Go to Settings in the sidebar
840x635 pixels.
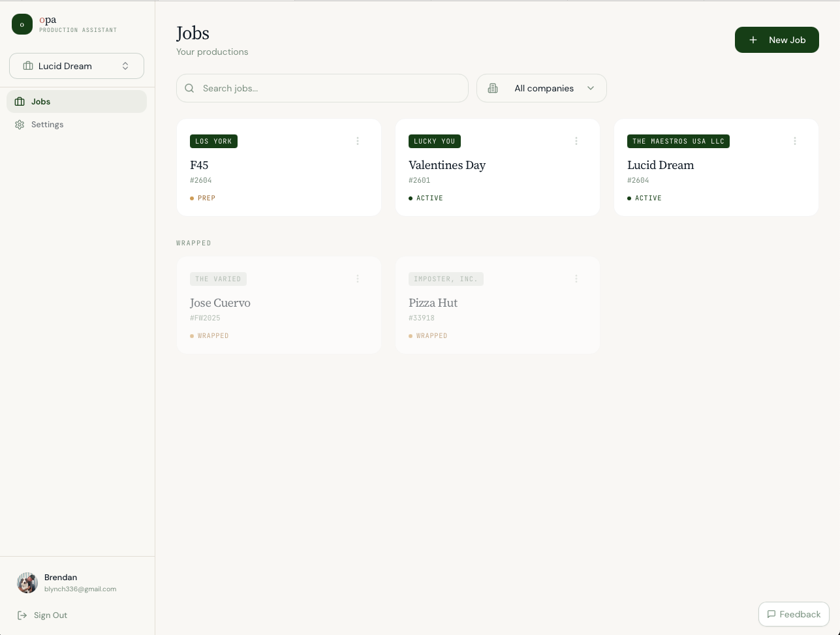[x=47, y=125]
